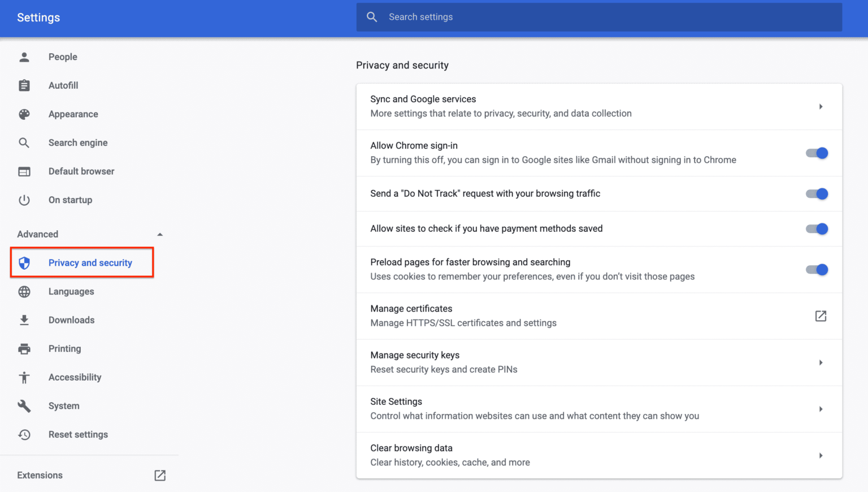Viewport: 868px width, 492px height.
Task: Click the Appearance palette icon
Action: coord(24,114)
